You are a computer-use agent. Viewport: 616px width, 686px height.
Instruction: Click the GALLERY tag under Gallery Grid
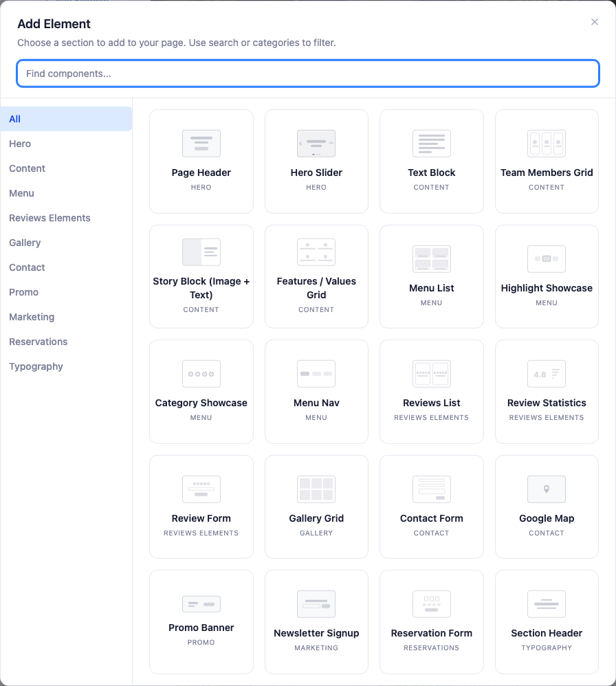click(x=316, y=533)
